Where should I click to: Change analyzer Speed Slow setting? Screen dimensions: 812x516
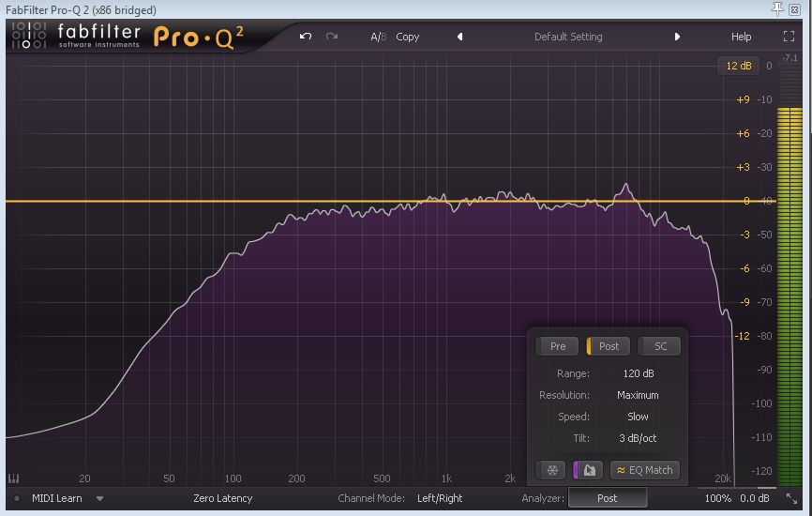click(x=638, y=417)
